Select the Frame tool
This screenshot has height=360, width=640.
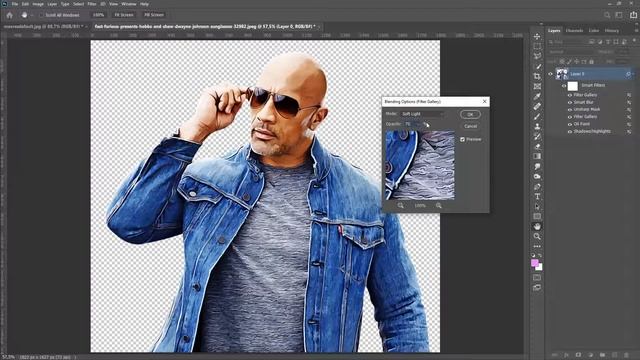pos(537,87)
